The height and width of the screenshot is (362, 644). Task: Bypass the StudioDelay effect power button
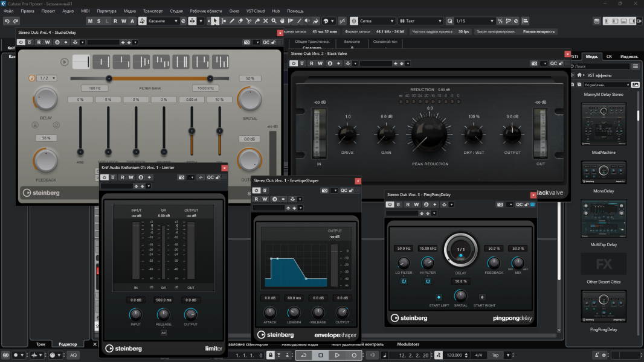(21, 42)
